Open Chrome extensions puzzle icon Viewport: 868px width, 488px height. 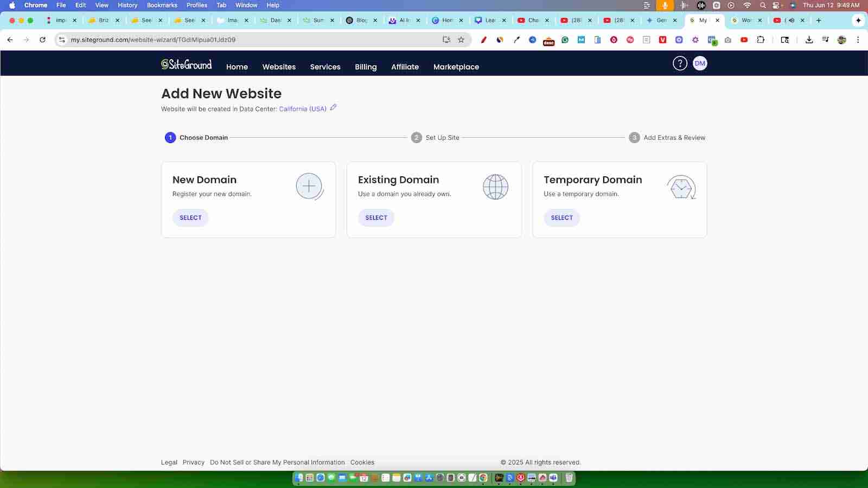point(761,40)
